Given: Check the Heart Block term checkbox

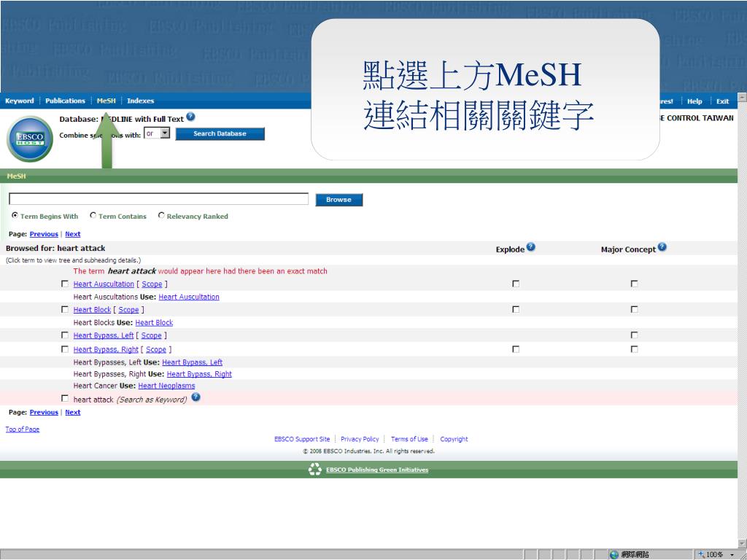Looking at the screenshot, I should [x=65, y=309].
